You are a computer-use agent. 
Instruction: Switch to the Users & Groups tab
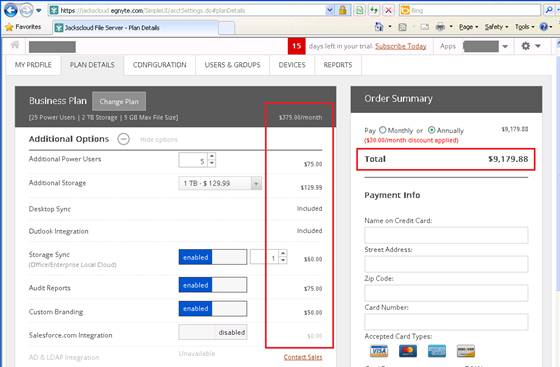tap(232, 65)
